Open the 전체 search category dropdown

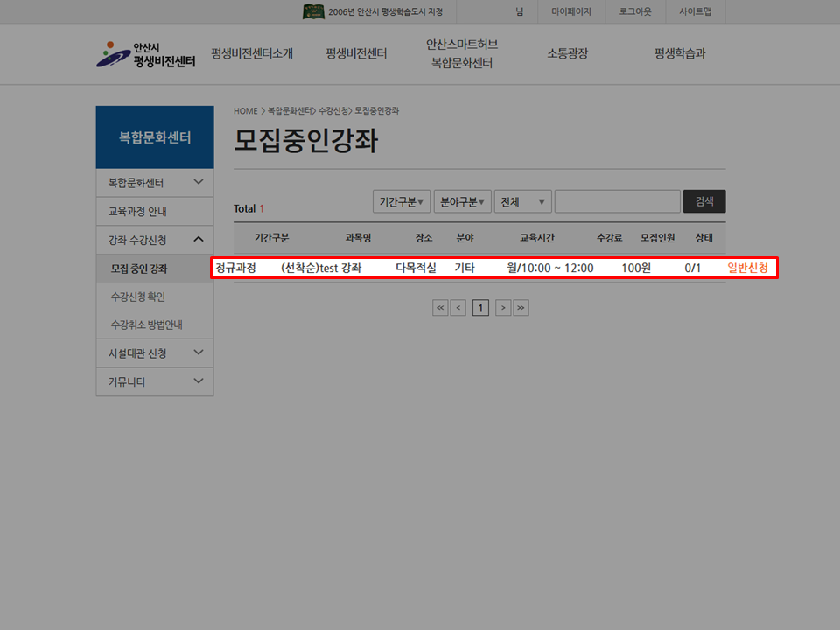coord(522,200)
